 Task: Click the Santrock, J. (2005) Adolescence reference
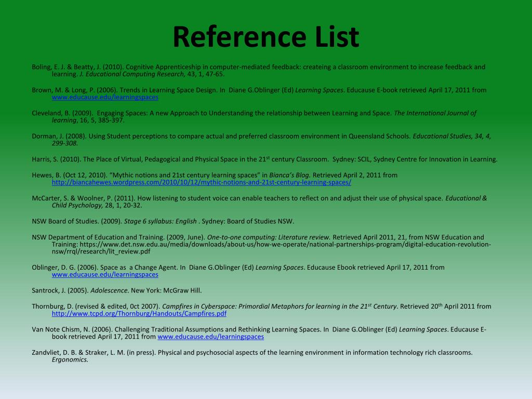pyautogui.click(x=117, y=291)
